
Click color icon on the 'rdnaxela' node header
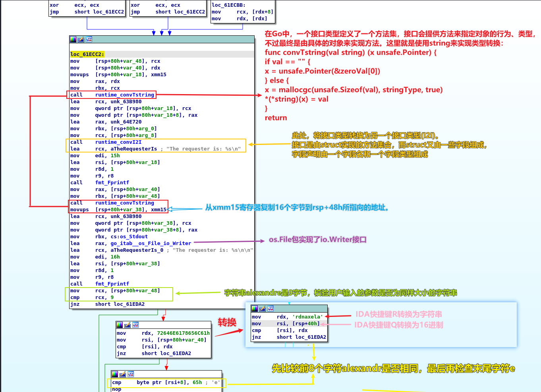255,309
